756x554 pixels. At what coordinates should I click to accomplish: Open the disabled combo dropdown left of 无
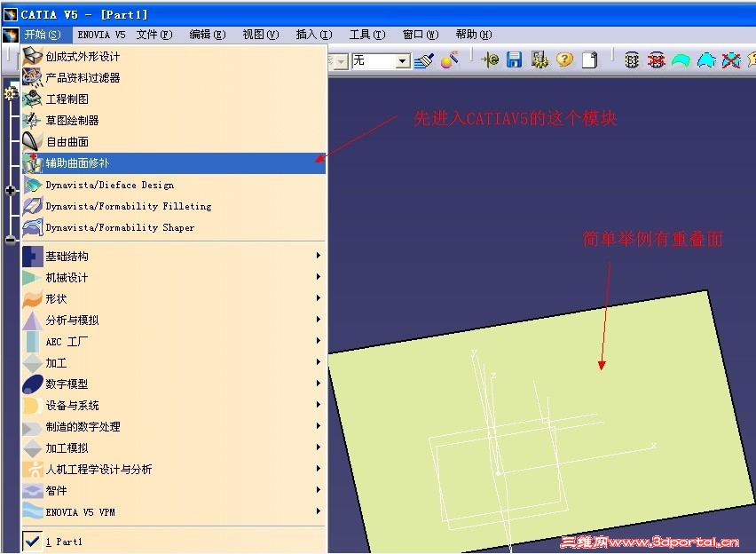(x=342, y=61)
